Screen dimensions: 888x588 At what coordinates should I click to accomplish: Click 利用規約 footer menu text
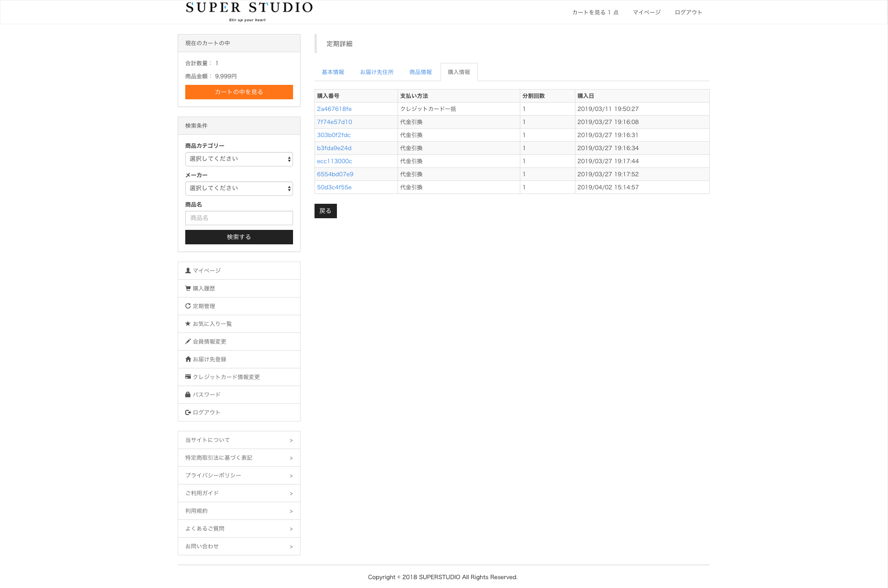point(196,511)
